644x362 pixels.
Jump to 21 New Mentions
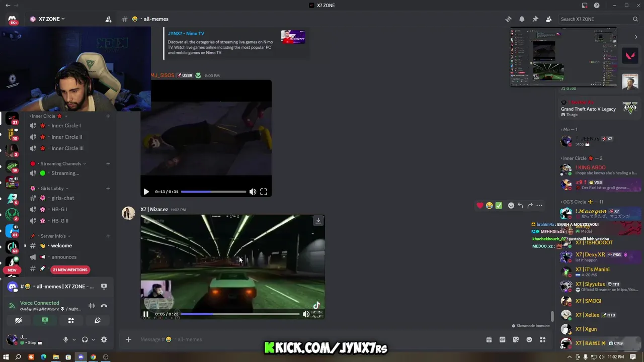70,270
